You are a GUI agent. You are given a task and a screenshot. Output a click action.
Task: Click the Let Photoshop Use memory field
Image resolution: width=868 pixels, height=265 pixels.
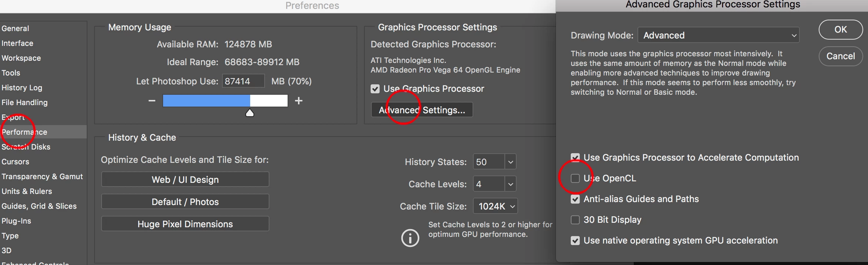243,81
